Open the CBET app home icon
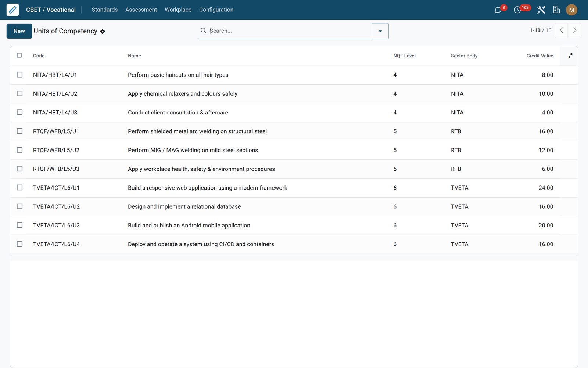 (12, 10)
